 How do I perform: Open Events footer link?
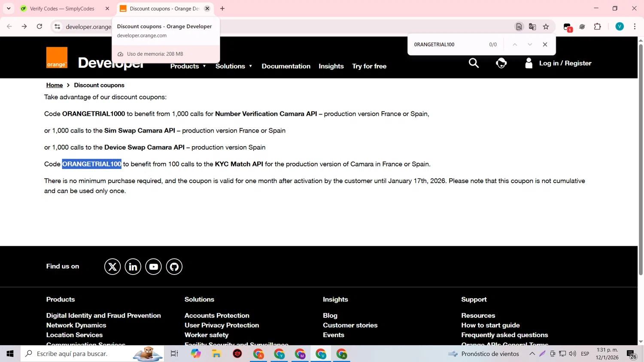334,335
